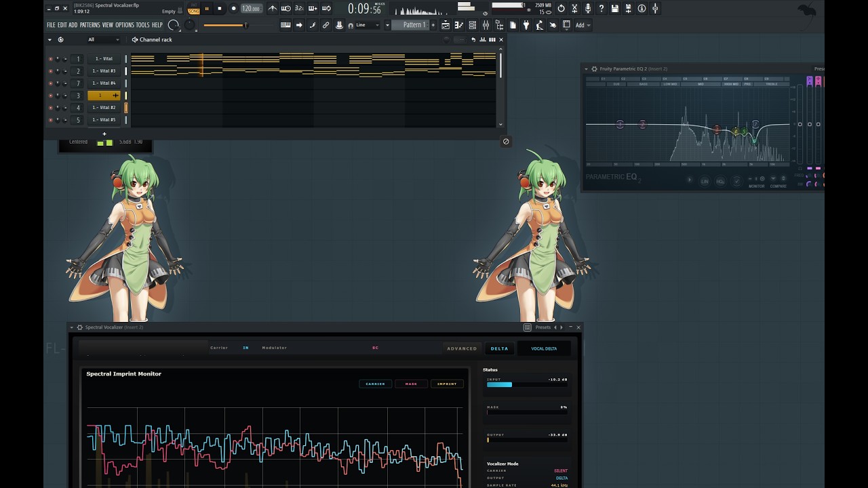Open project info icon
Screen dimensions: 868x488
642,9
